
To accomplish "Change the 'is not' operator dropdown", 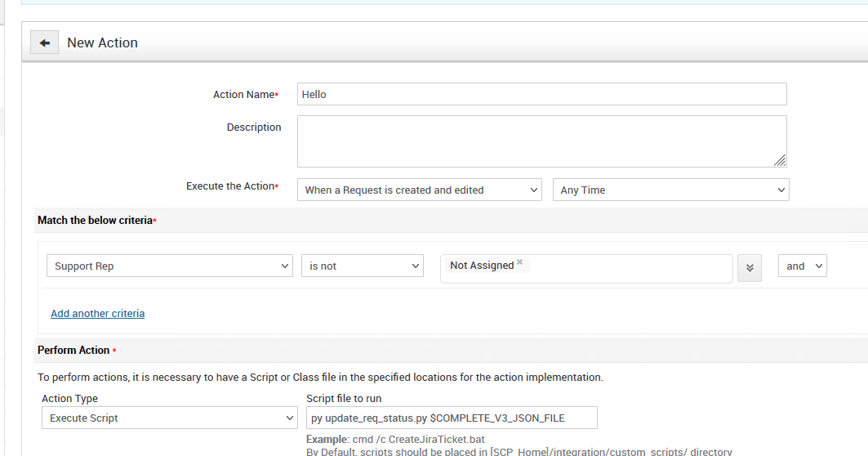I will click(362, 266).
